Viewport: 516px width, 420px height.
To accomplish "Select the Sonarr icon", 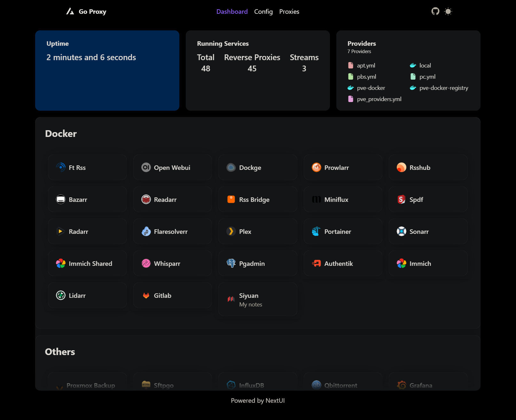I will pyautogui.click(x=401, y=231).
